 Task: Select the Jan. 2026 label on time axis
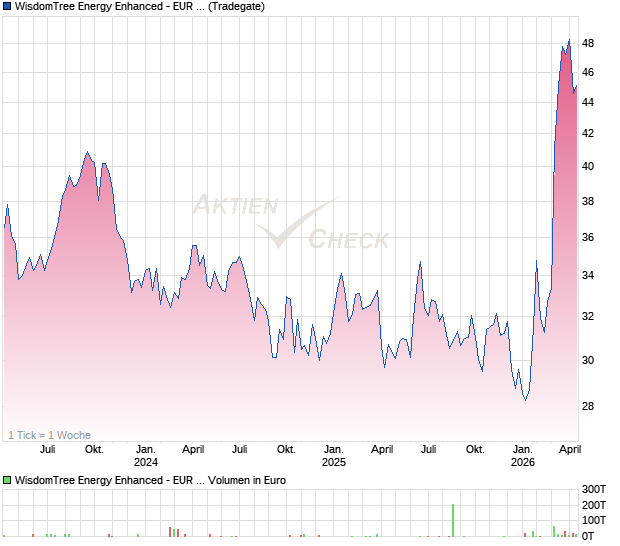pos(522,456)
